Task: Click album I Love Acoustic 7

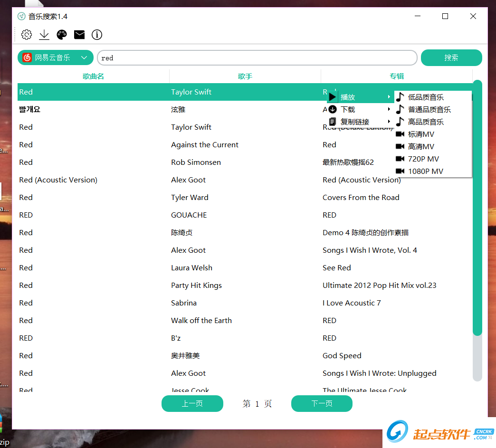Action: click(x=352, y=303)
